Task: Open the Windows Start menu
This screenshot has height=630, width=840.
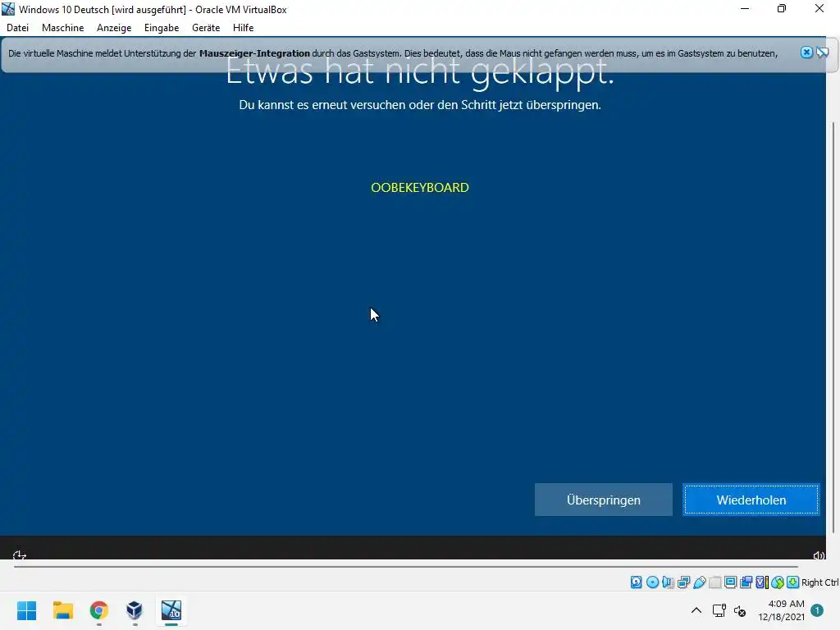Action: tap(27, 610)
